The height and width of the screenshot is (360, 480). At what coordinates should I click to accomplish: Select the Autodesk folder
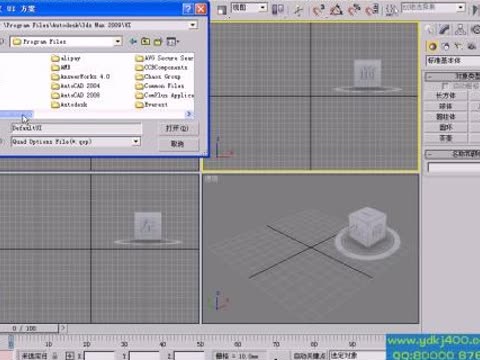coord(69,105)
